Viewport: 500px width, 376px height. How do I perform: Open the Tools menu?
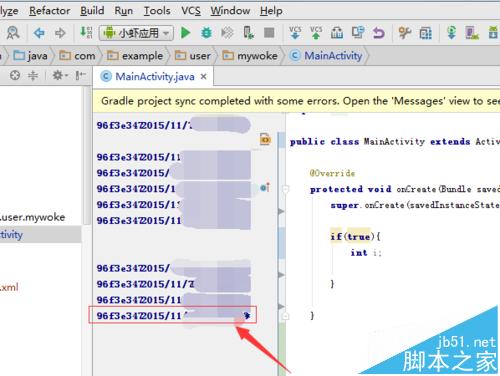[157, 11]
